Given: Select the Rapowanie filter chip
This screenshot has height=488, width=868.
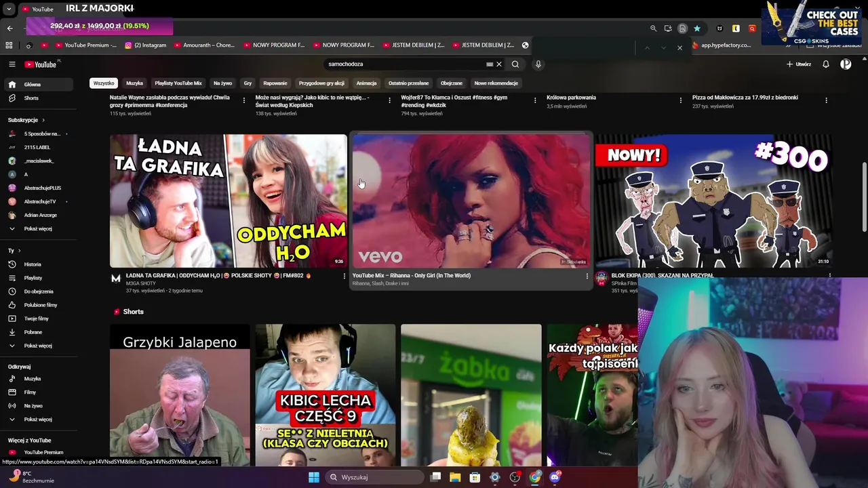Looking at the screenshot, I should pyautogui.click(x=275, y=83).
